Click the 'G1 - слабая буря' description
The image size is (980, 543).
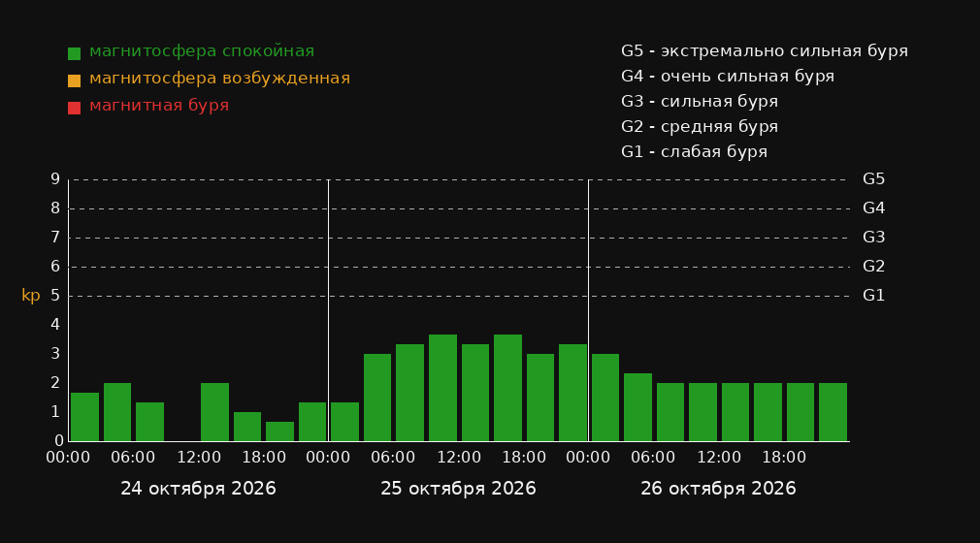coord(695,152)
